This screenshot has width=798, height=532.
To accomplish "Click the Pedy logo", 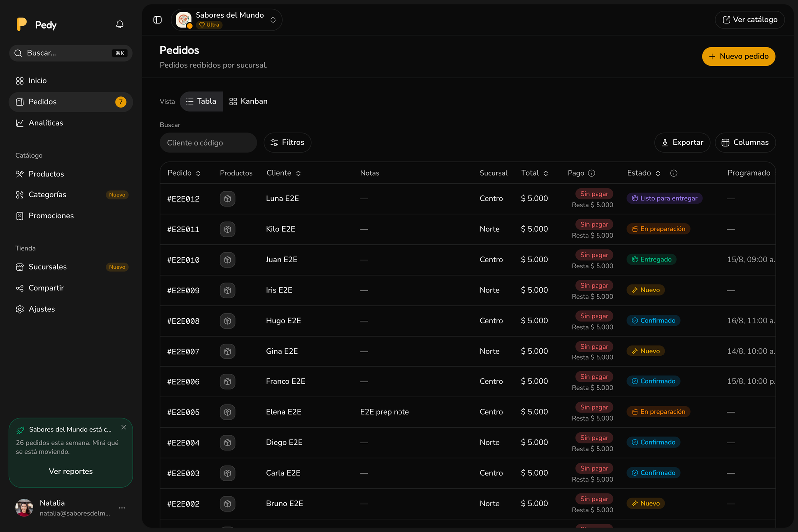I will [36, 25].
